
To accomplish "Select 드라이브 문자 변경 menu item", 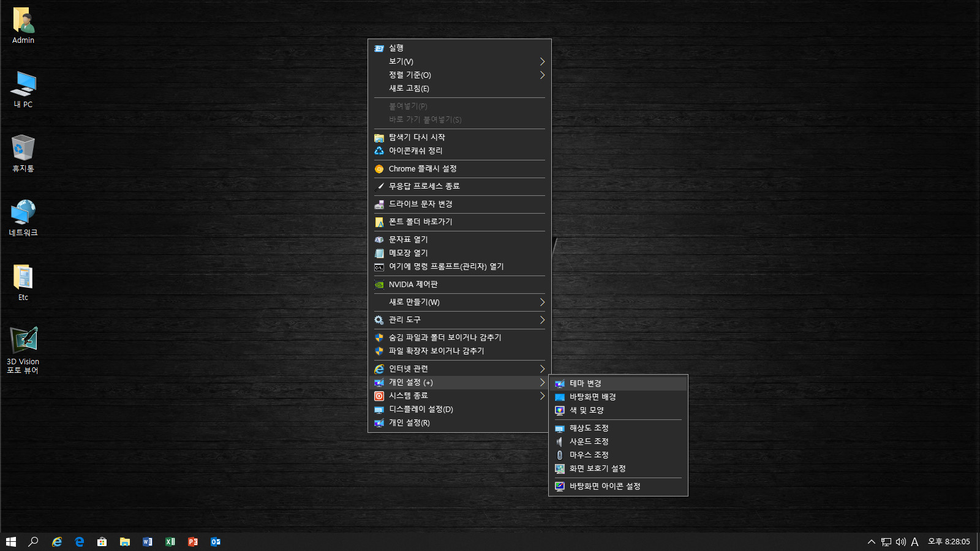I will click(459, 204).
